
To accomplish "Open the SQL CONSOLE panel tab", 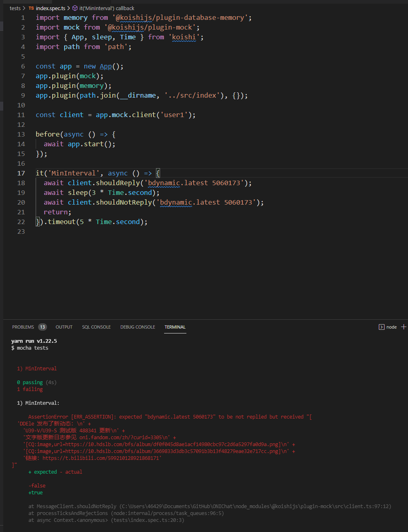I will click(x=96, y=327).
